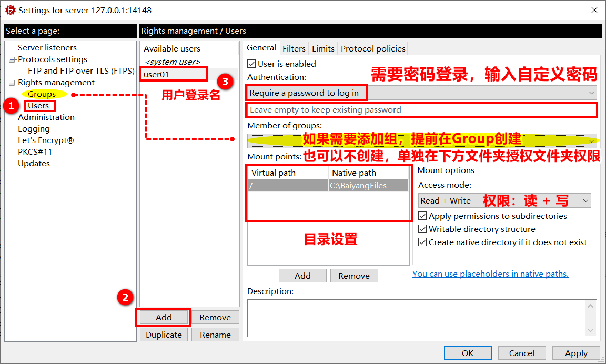Screen dimensions: 606x364
Task: Toggle Create native directory if missing
Action: point(423,242)
